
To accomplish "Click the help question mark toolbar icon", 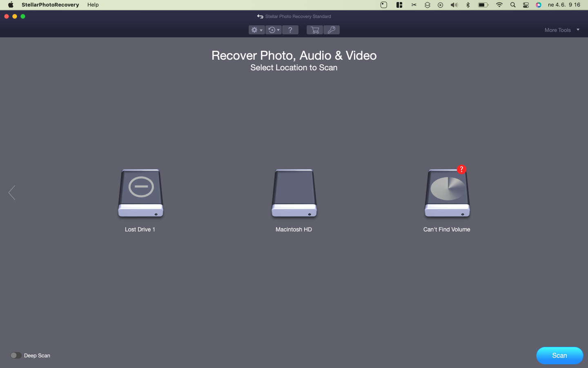I will [290, 30].
